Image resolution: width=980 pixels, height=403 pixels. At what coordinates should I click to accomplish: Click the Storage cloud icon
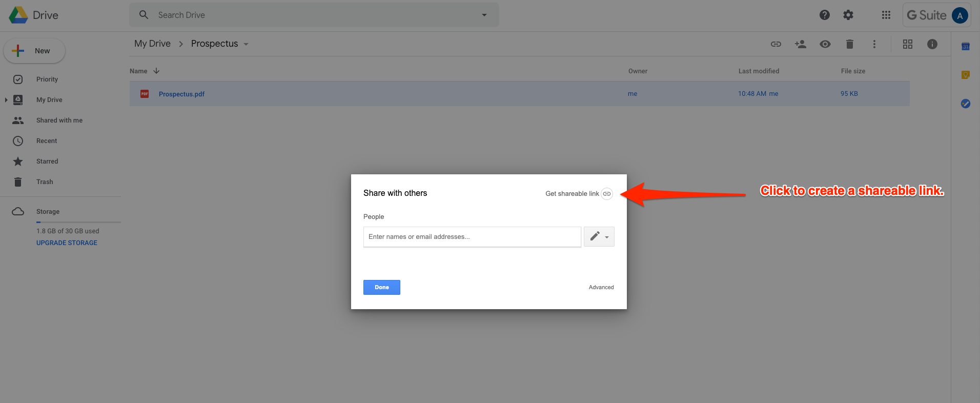(x=18, y=211)
